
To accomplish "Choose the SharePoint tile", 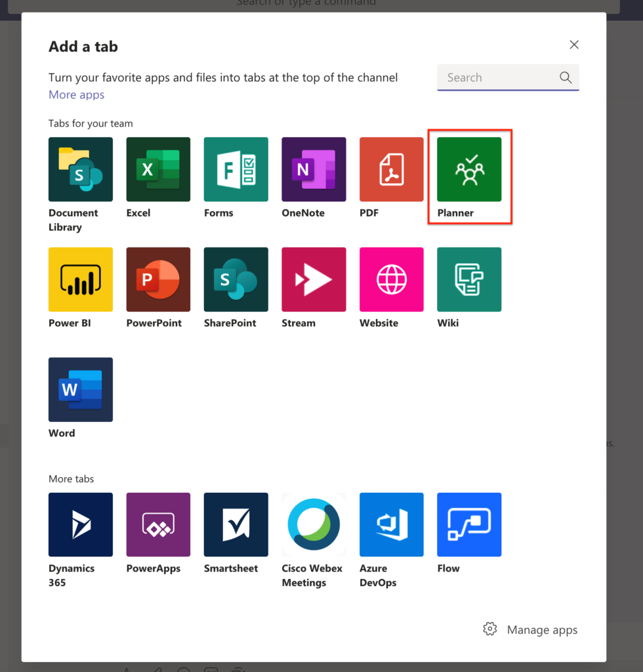I will 236,280.
